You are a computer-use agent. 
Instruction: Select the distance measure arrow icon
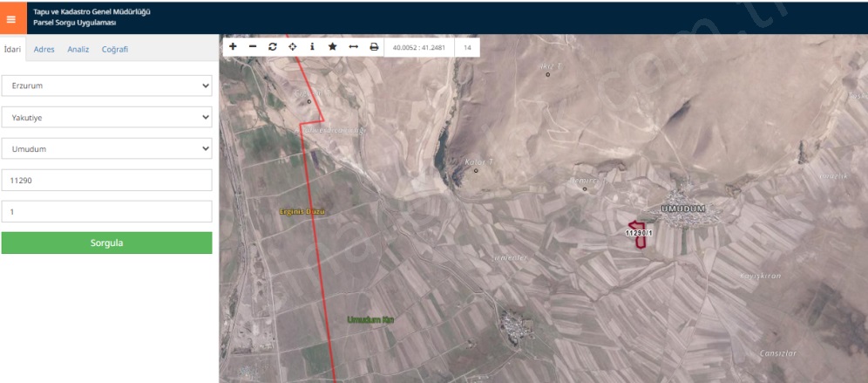(x=353, y=46)
